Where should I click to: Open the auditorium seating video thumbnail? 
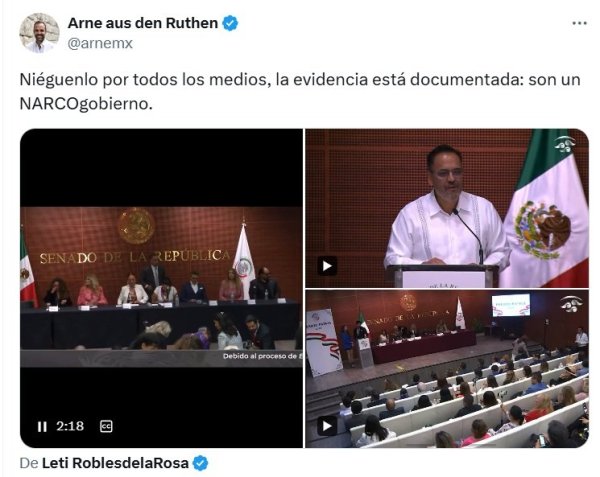pyautogui.click(x=447, y=369)
